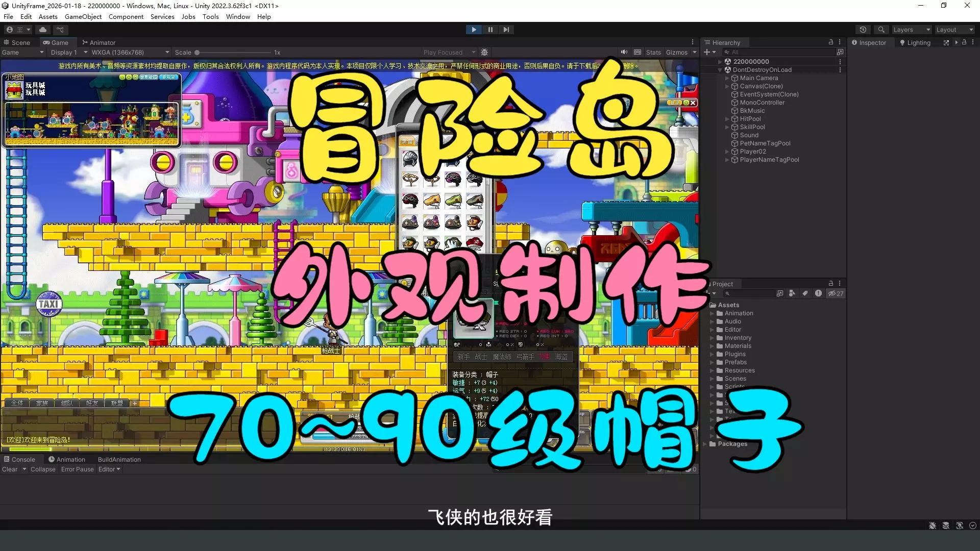Select the PlayerNameTagPool object
Screen dimensions: 980x551
tap(769, 160)
